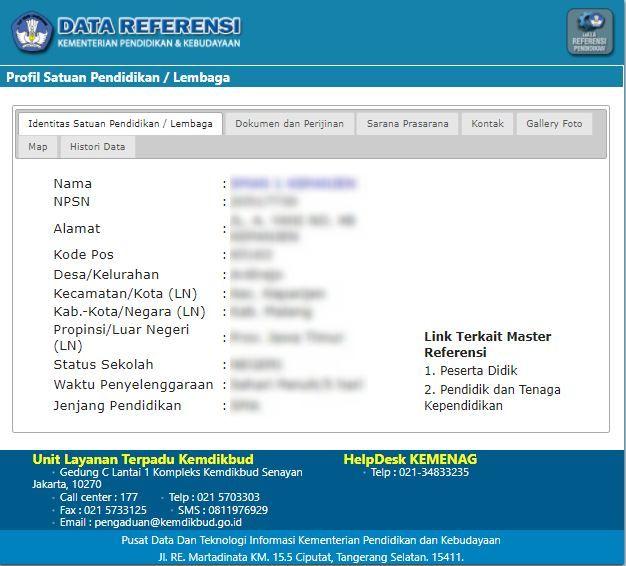Click the Data Referensi Pendidikan icon at top right
626x566 pixels.
[590, 32]
